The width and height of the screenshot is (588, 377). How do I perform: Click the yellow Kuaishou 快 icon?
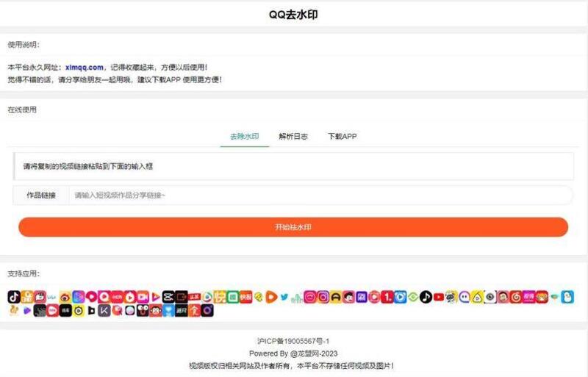click(220, 297)
